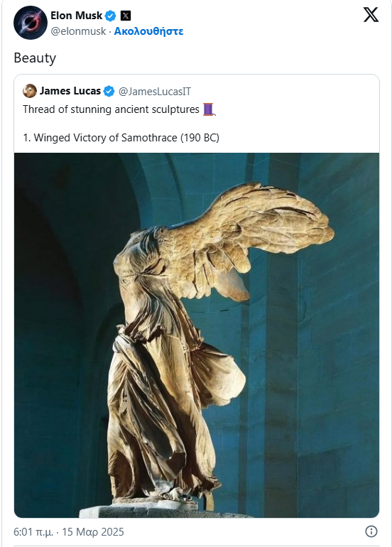
Task: Open the Winged Victory statue photo
Action: 197,335
